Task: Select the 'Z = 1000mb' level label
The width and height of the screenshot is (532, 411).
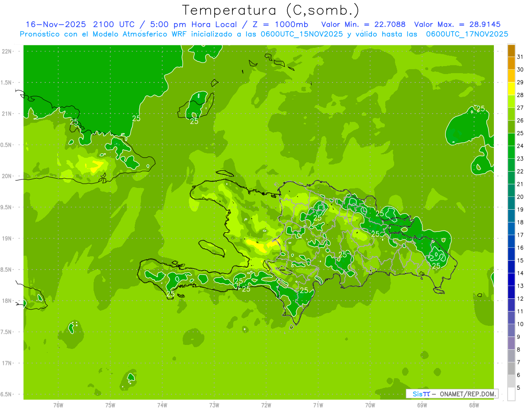Action: pyautogui.click(x=280, y=24)
